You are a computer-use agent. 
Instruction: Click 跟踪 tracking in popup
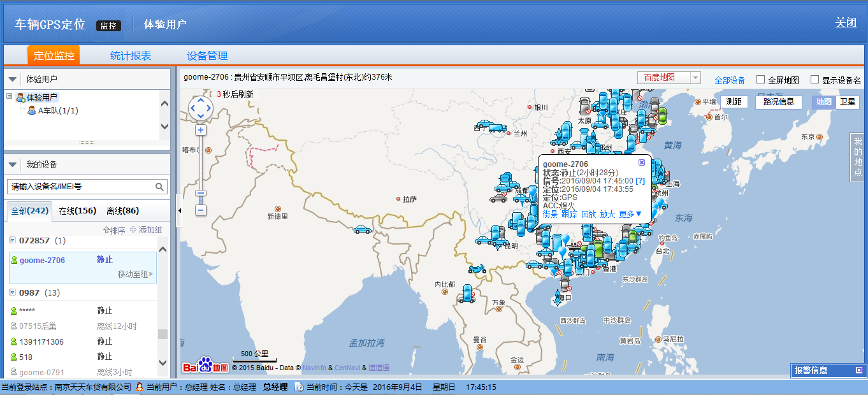(569, 214)
